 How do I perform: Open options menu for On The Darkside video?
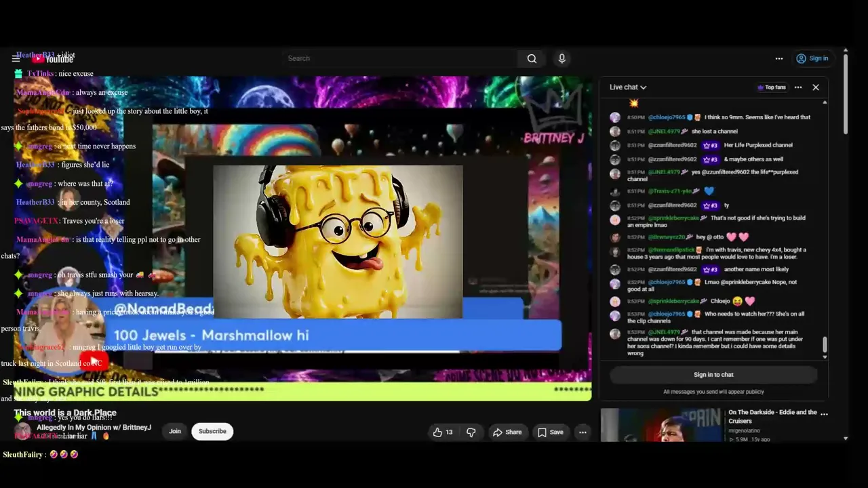pyautogui.click(x=824, y=413)
